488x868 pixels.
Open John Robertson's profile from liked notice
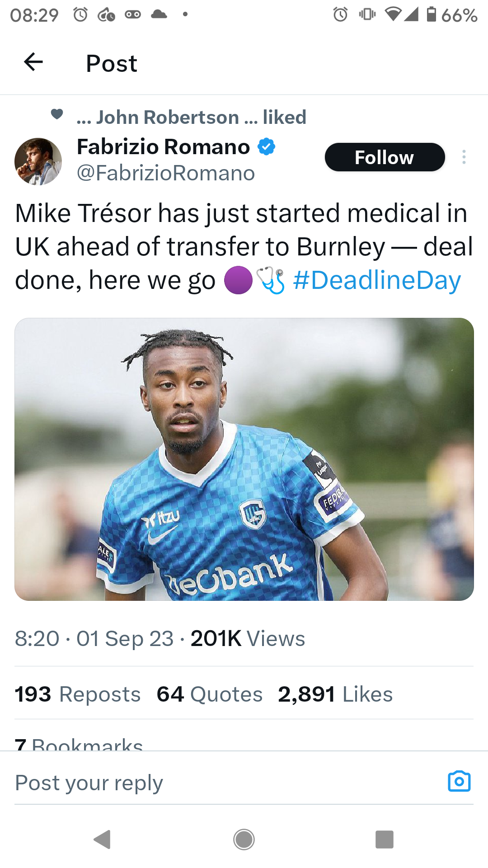coord(167,118)
